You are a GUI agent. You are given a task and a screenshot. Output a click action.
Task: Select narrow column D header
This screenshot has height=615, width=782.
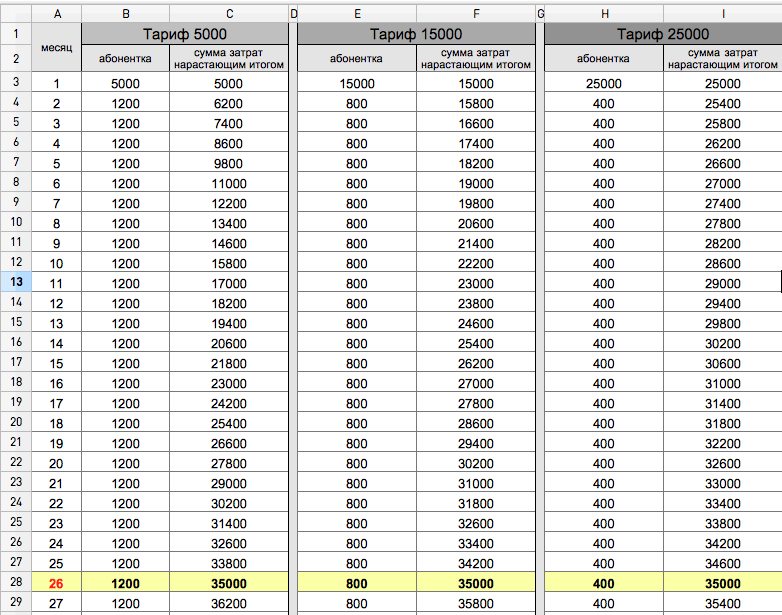(x=293, y=14)
